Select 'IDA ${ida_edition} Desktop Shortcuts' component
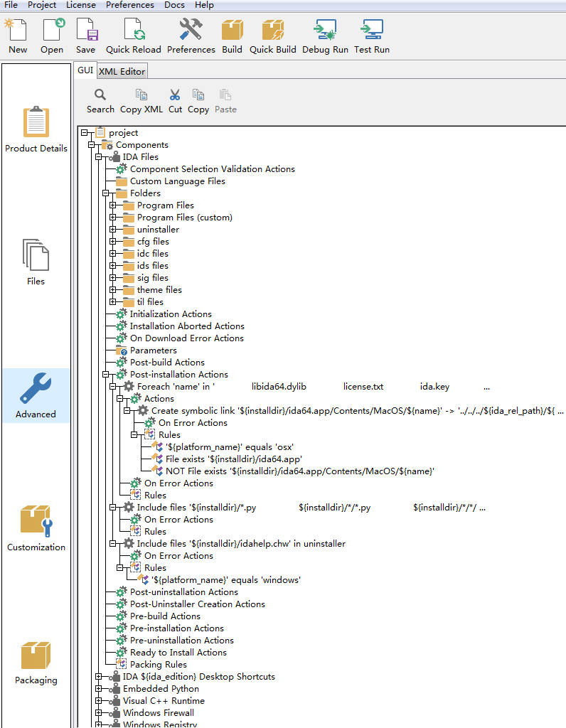 point(198,677)
